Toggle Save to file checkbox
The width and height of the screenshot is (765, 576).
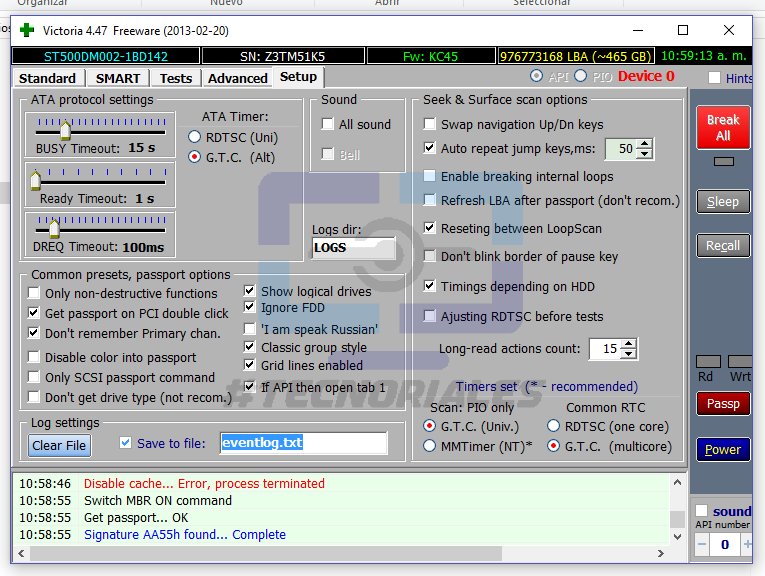tap(125, 443)
